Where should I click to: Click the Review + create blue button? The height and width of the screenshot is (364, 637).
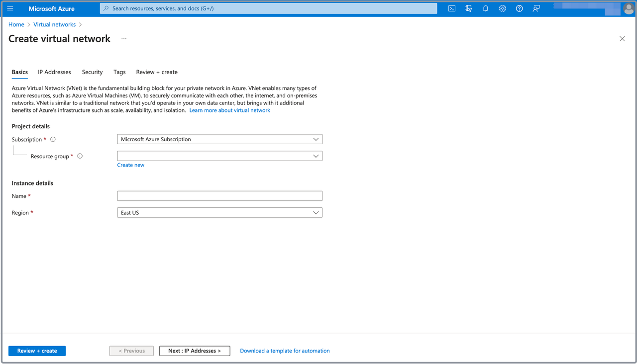pyautogui.click(x=37, y=351)
